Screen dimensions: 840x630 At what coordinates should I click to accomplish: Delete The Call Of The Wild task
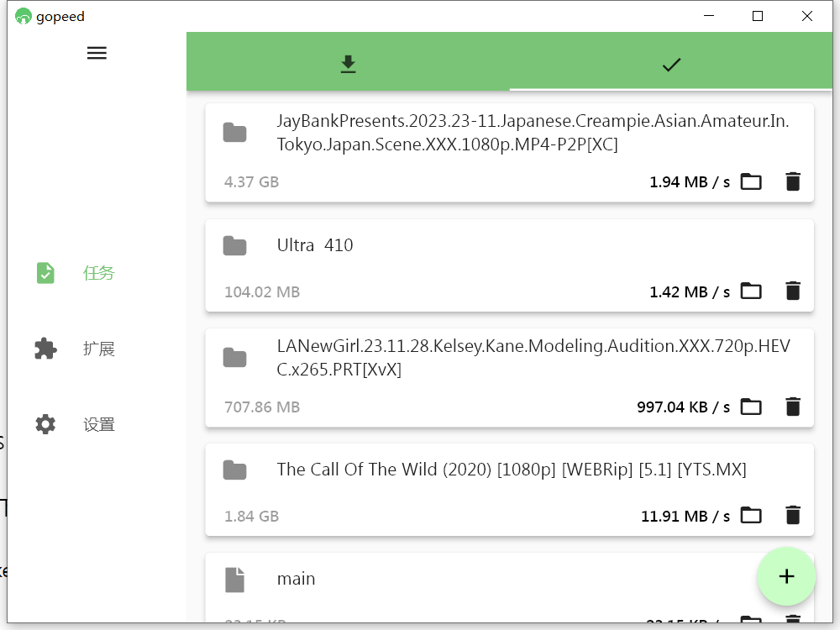792,516
